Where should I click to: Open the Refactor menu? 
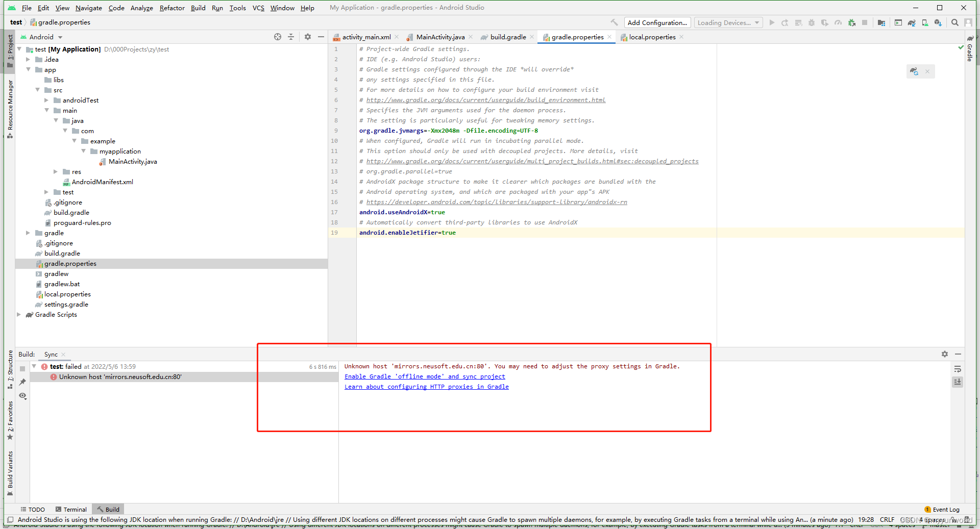[172, 8]
